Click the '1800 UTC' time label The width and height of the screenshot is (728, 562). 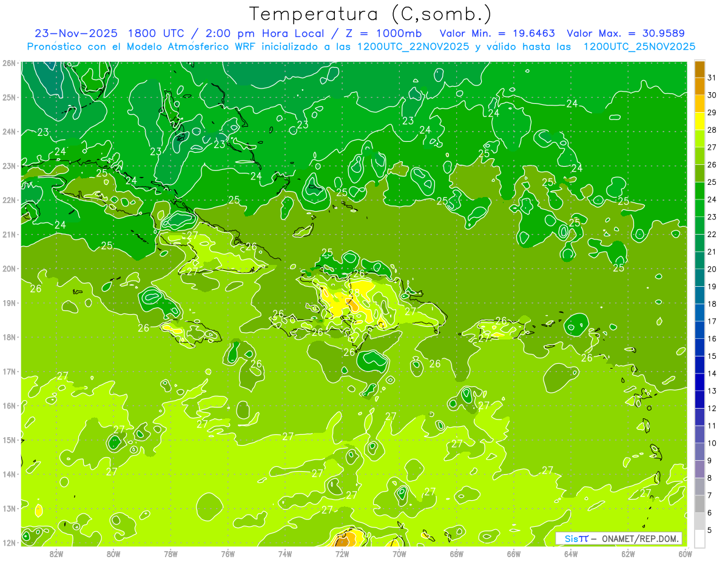(x=155, y=33)
